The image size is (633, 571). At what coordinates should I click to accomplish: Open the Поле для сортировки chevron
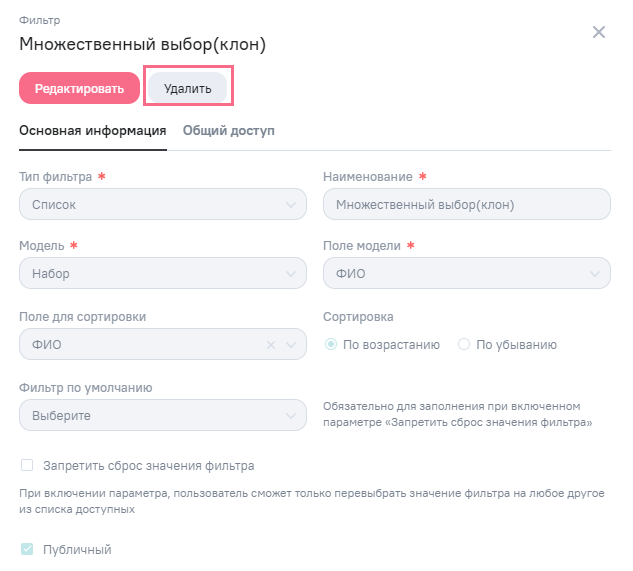tap(292, 345)
